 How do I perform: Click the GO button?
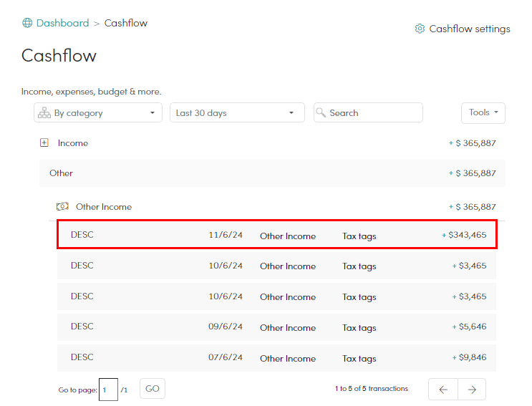coord(153,389)
